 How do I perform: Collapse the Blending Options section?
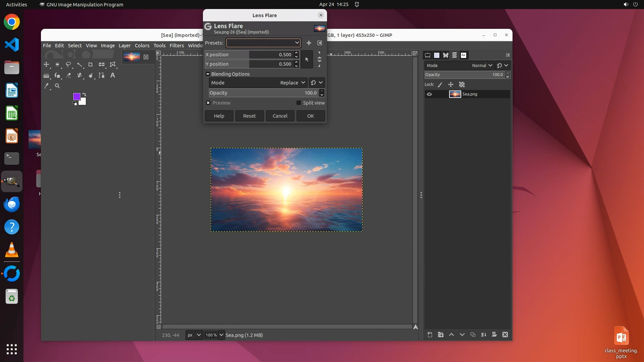208,74
